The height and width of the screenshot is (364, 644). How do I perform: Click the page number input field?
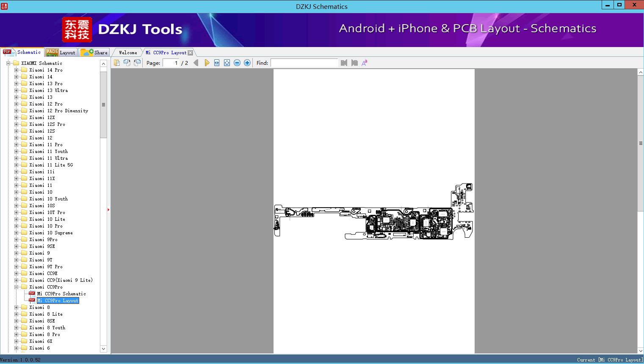point(171,63)
